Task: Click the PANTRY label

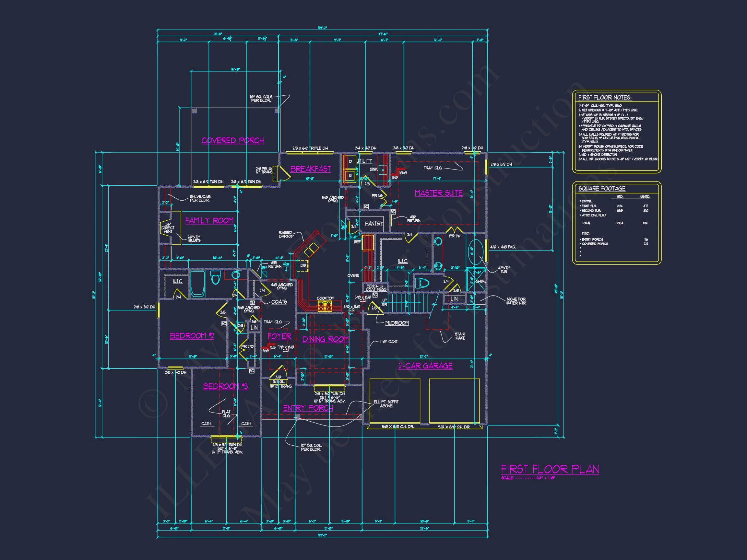Action: coord(373,224)
